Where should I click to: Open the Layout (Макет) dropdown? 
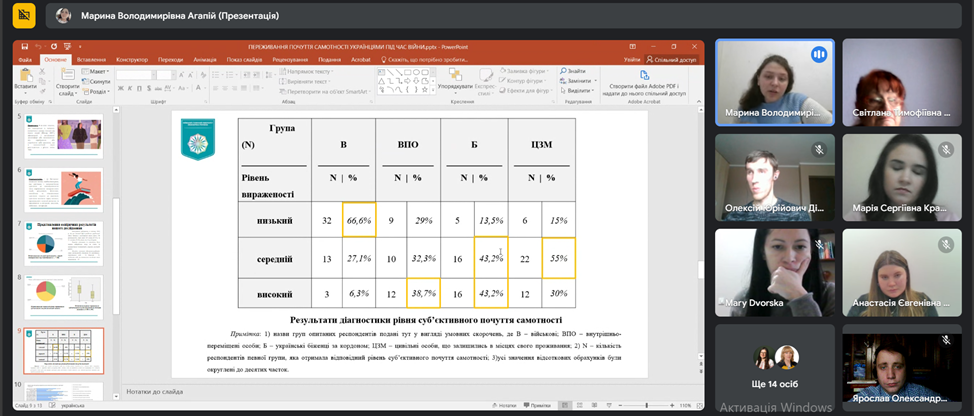tap(98, 71)
